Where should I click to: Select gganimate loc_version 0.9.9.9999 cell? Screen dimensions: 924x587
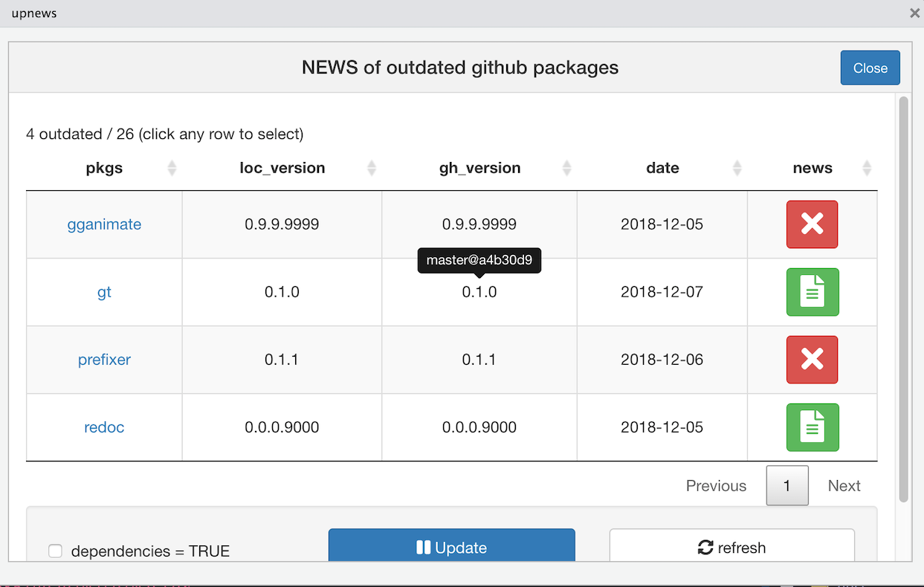[282, 224]
